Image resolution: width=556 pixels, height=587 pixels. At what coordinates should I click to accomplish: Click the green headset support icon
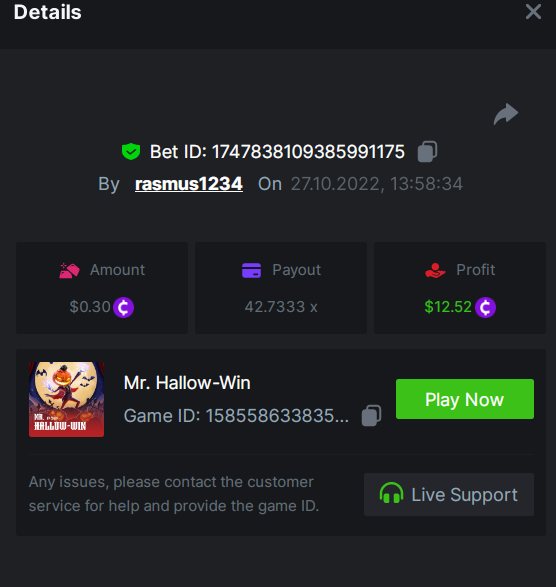pyautogui.click(x=391, y=494)
